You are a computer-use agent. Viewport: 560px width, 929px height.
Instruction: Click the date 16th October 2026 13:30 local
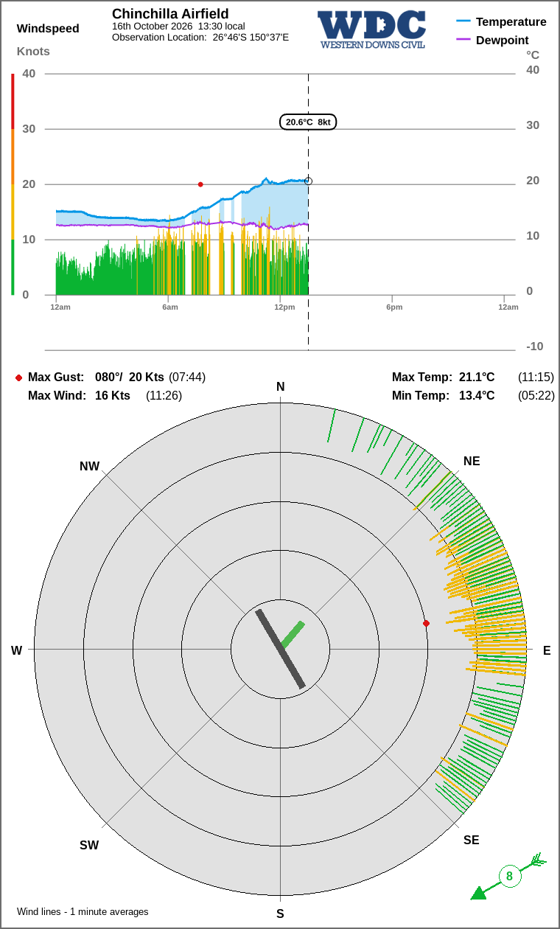pyautogui.click(x=178, y=26)
